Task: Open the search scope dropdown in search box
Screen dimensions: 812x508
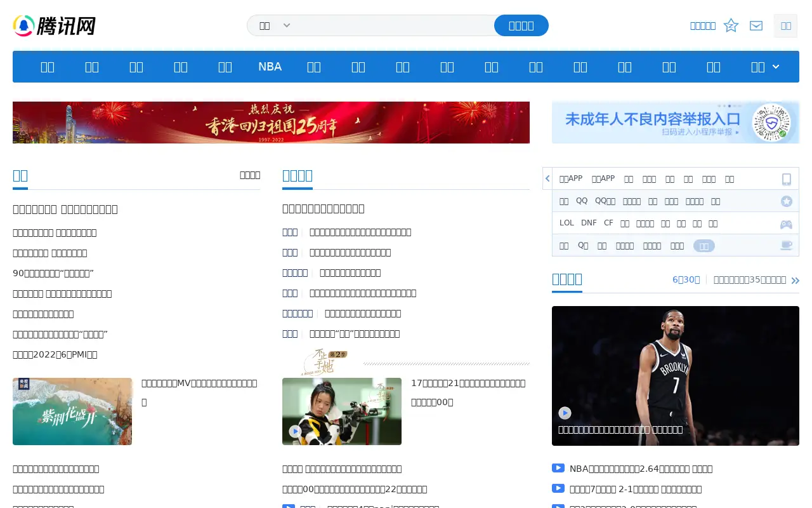Action: tap(275, 25)
